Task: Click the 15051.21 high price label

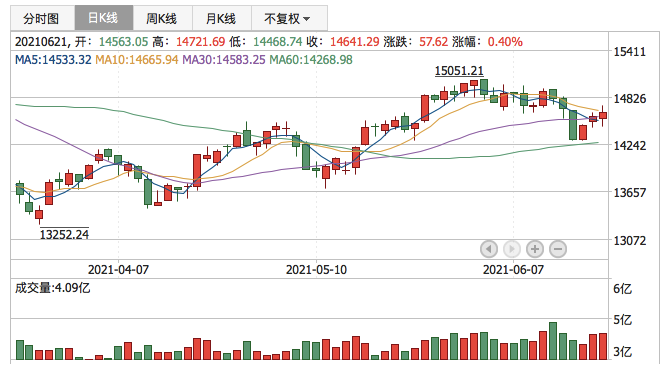Action: [459, 70]
